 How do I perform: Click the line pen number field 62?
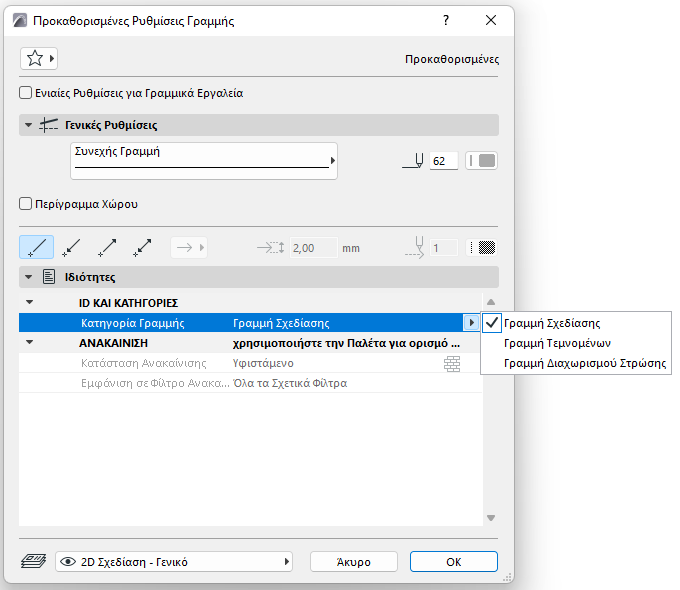(443, 161)
